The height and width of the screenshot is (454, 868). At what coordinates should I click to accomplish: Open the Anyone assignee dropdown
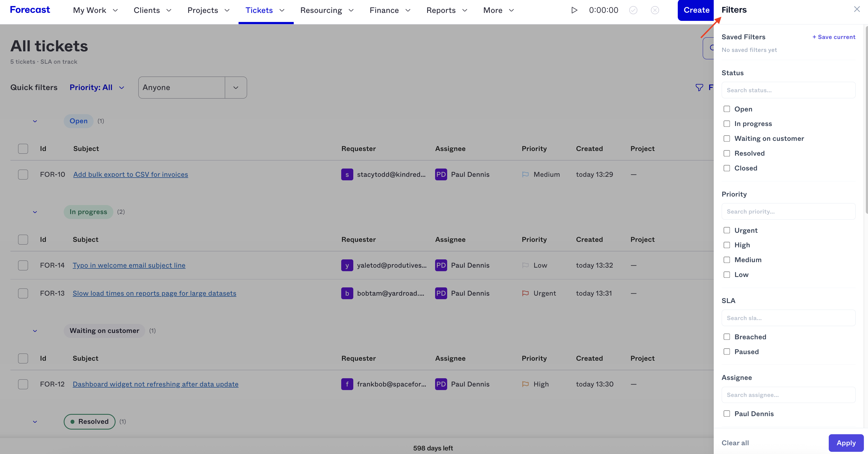(x=192, y=87)
